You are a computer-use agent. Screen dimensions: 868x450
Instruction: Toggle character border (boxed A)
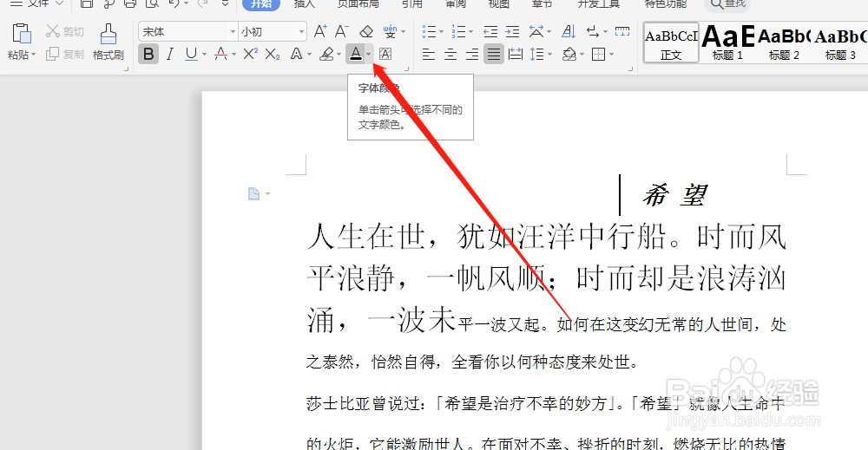(385, 54)
